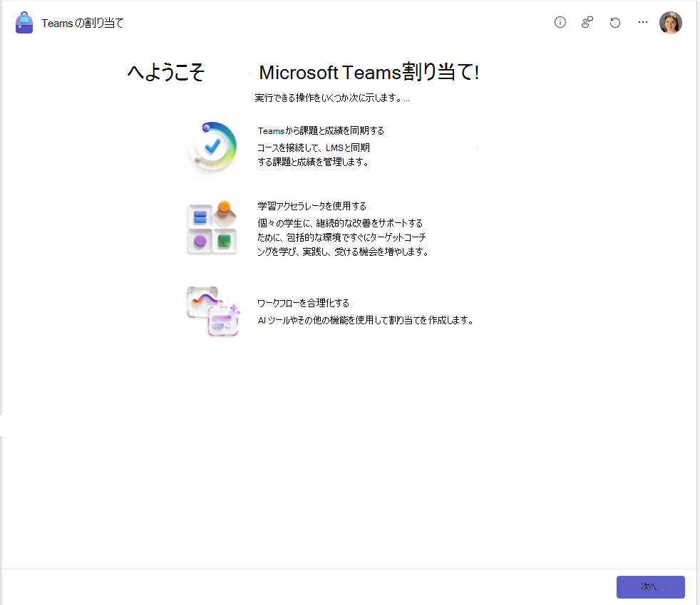Click the 'Teams の割り当て' header title

click(83, 24)
